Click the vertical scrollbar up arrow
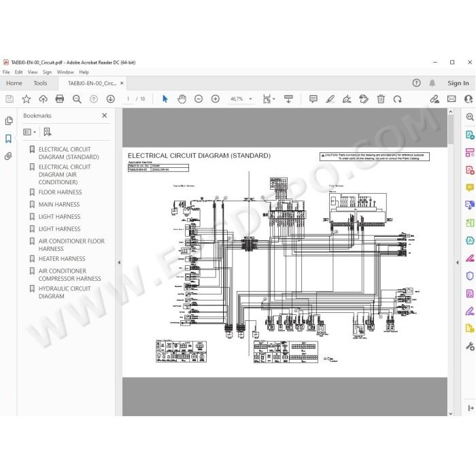Image resolution: width=476 pixels, height=476 pixels. pos(450,112)
